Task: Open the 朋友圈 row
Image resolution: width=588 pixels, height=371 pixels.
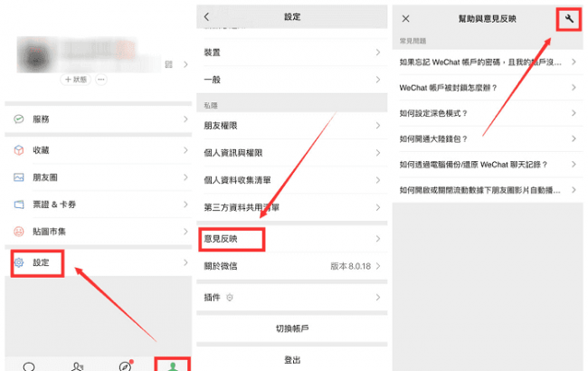Action: [99, 177]
